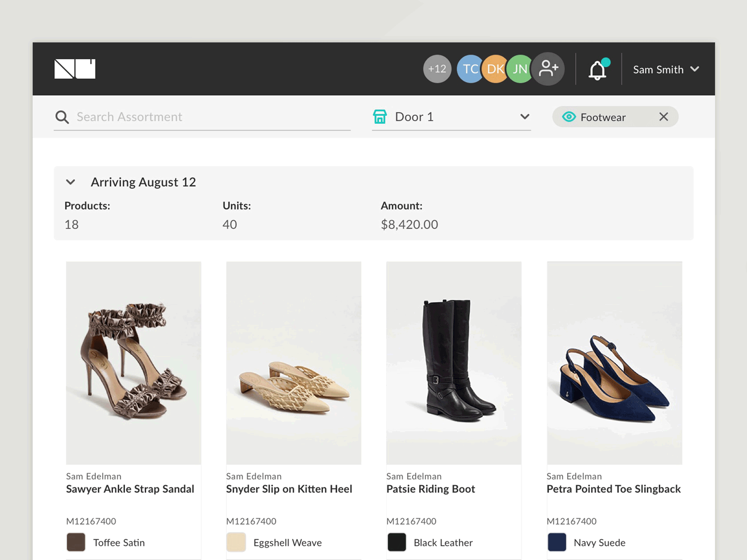Click the storefront icon beside Door 1

pos(380,117)
